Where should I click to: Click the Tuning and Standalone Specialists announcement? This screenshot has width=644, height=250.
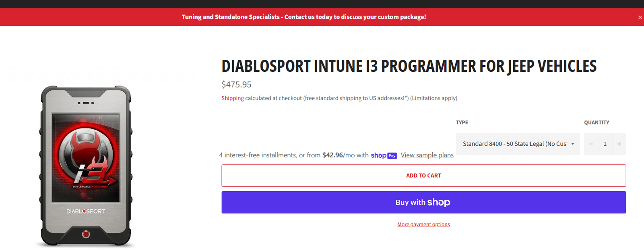coord(303,17)
